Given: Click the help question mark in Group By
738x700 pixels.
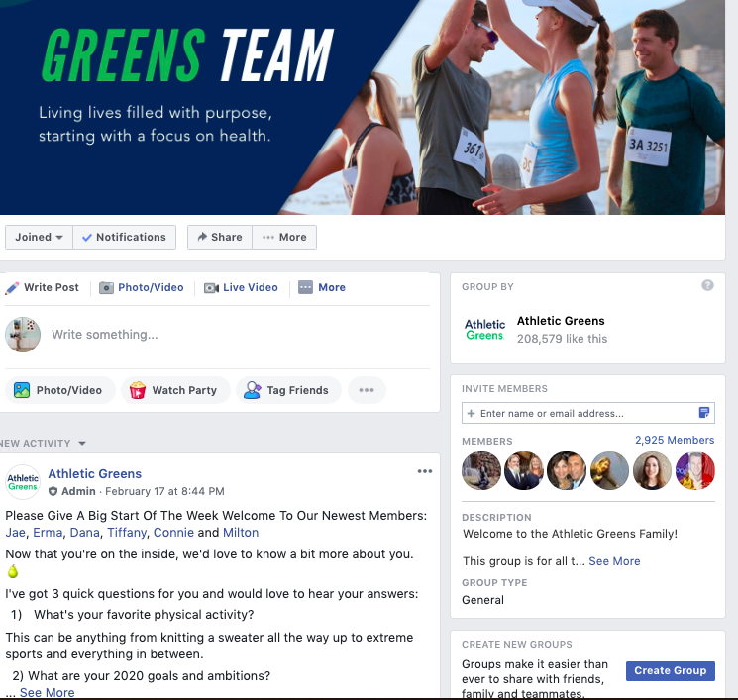Looking at the screenshot, I should [707, 285].
